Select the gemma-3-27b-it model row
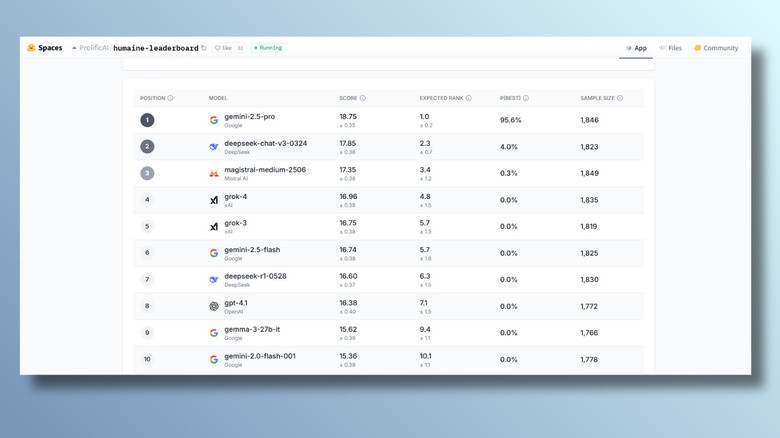The height and width of the screenshot is (438, 780). [388, 333]
